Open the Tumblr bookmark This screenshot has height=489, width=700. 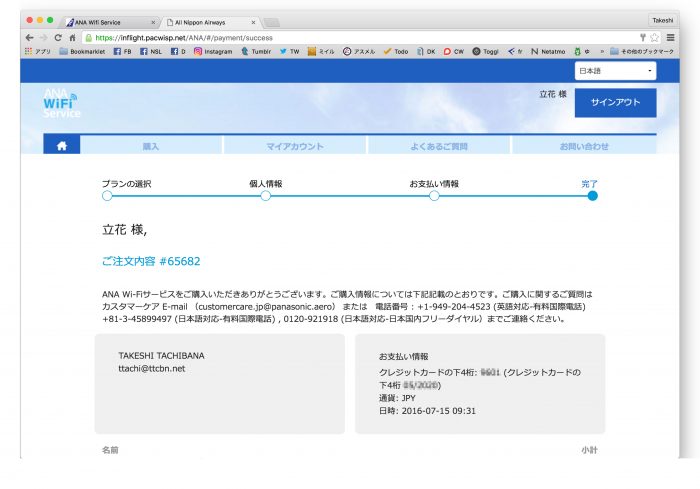click(257, 51)
